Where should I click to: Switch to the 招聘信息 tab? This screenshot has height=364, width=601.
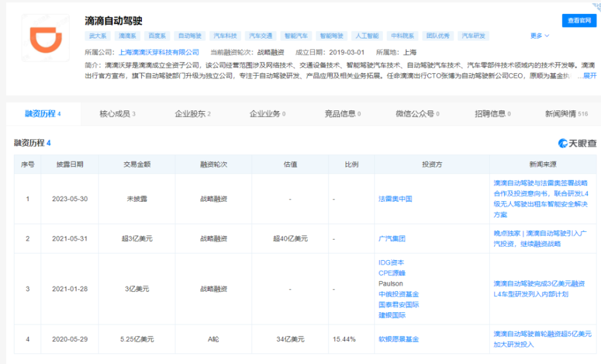493,114
